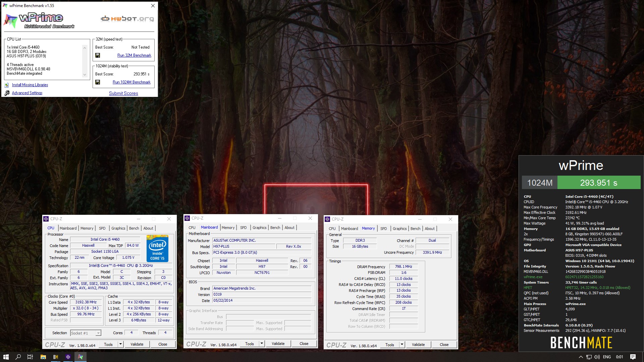Click the taskbar clock showing 0:01

(620, 357)
